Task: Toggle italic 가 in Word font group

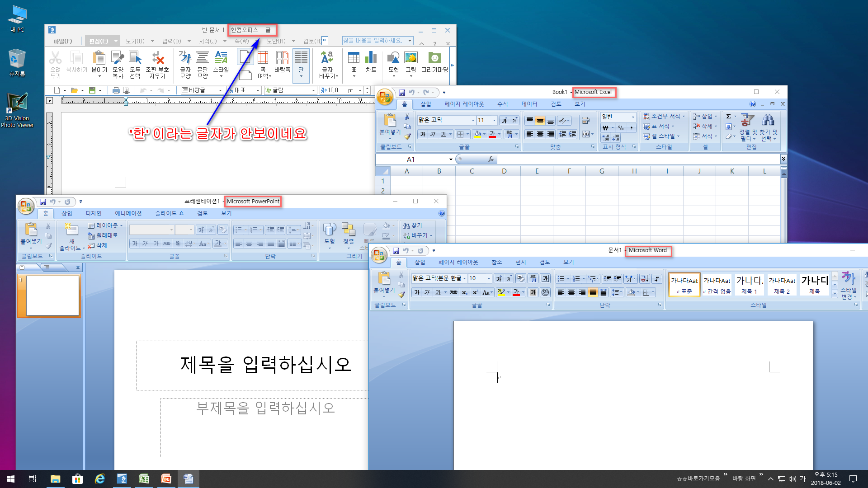Action: 427,292
